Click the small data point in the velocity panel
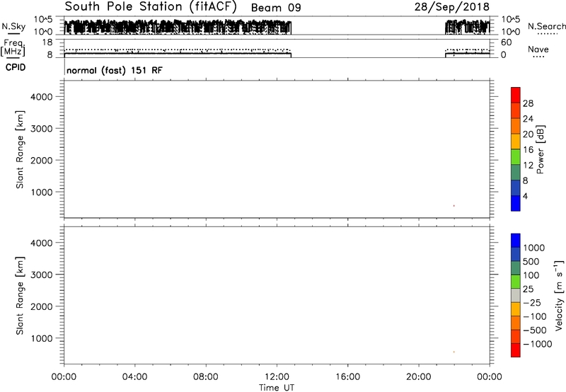 pos(454,352)
